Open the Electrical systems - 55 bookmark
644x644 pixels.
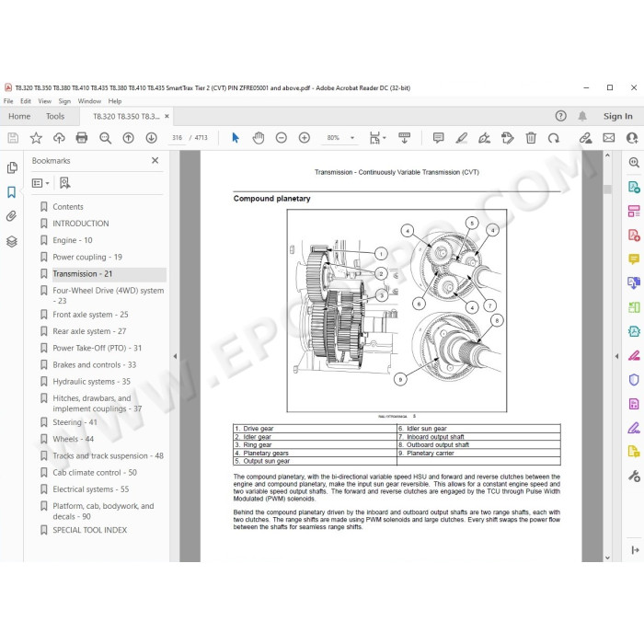point(90,489)
